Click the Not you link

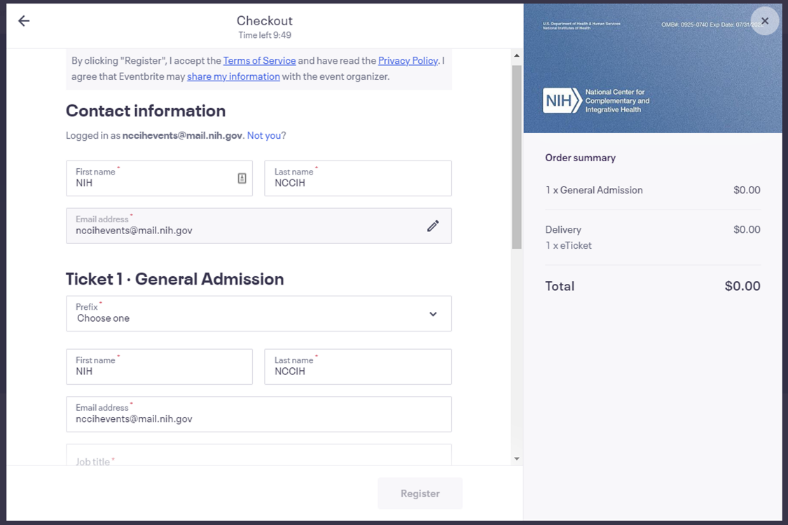pos(264,135)
